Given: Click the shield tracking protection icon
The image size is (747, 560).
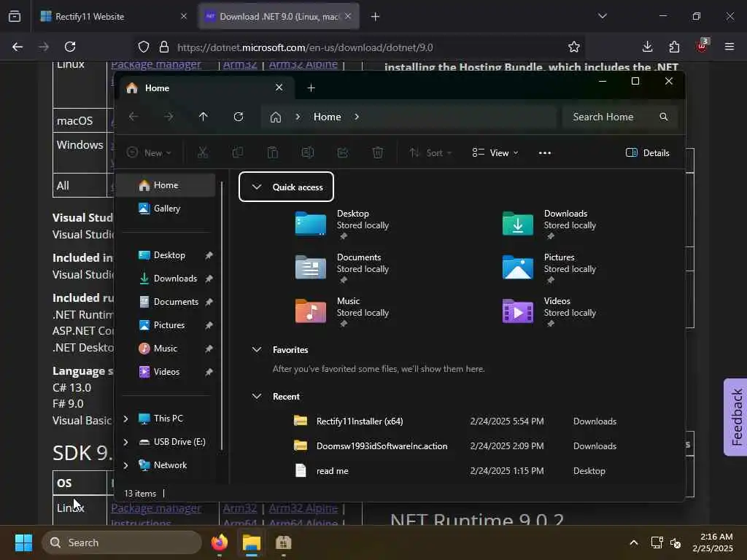Looking at the screenshot, I should (x=144, y=47).
